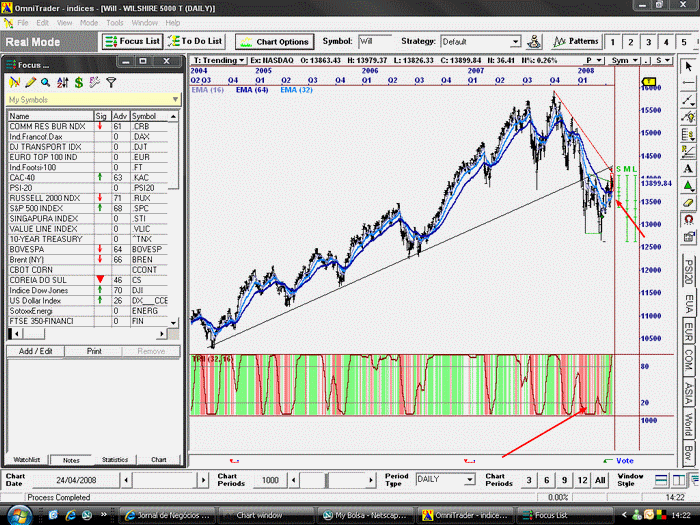
Task: Select chart profile number 3
Action: click(x=649, y=42)
